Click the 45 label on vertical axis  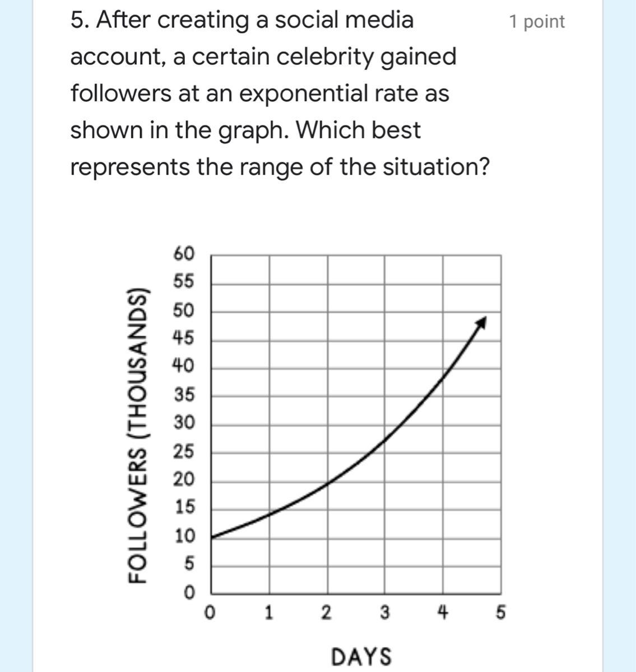[184, 338]
